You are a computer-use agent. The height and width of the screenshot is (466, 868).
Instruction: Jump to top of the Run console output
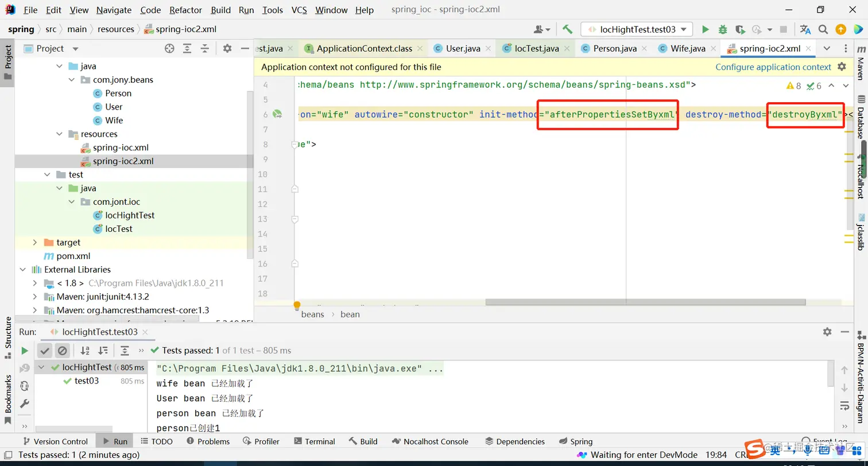(x=844, y=370)
